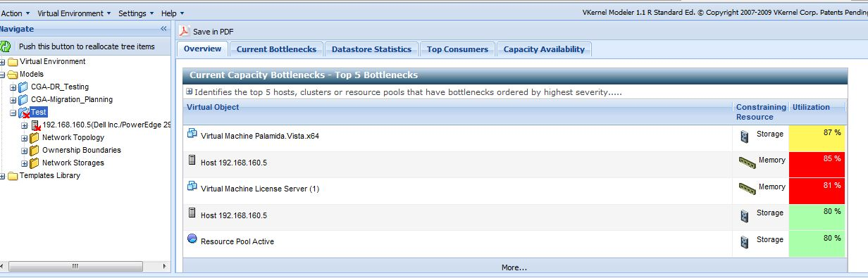The height and width of the screenshot is (278, 868).
Task: Open the Settings dropdown menu
Action: click(136, 13)
